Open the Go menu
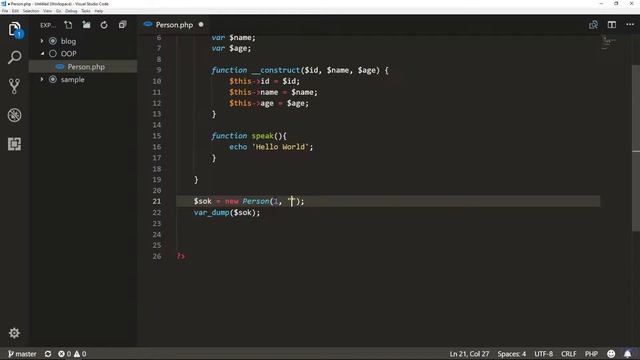 (x=58, y=11)
